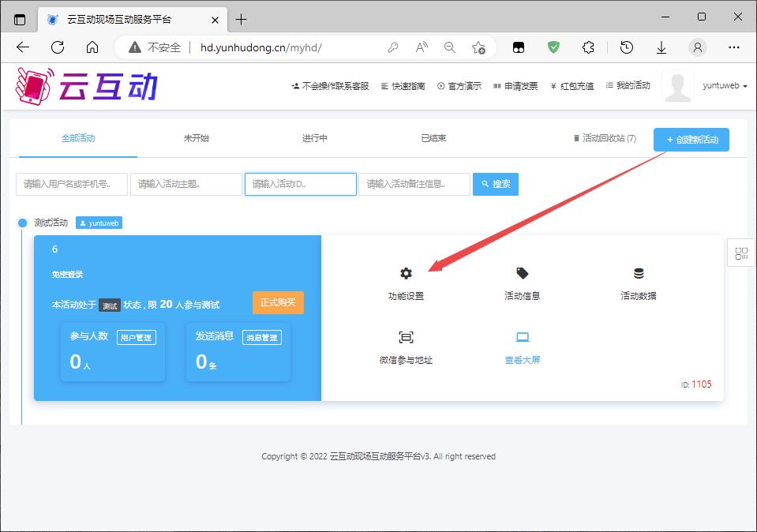Open 微信参与地址 scan icon
The height and width of the screenshot is (532, 757).
coord(406,337)
